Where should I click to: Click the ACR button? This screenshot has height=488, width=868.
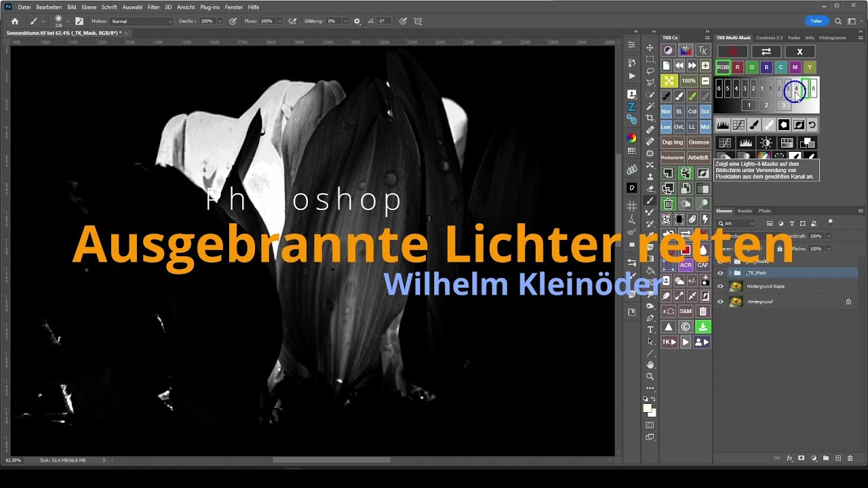[686, 265]
